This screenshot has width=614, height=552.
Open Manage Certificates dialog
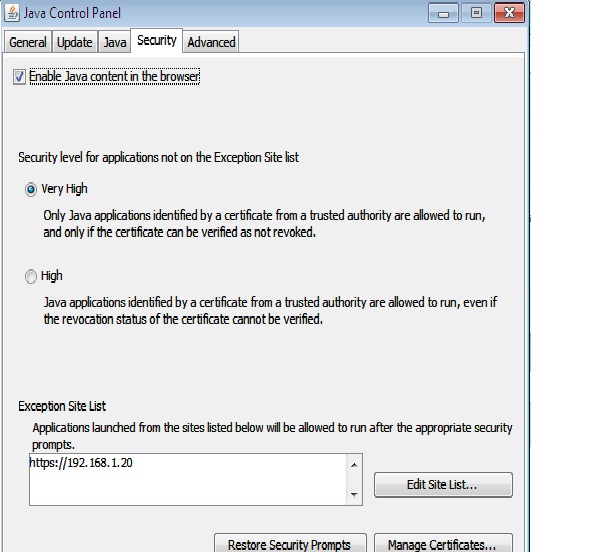[443, 543]
